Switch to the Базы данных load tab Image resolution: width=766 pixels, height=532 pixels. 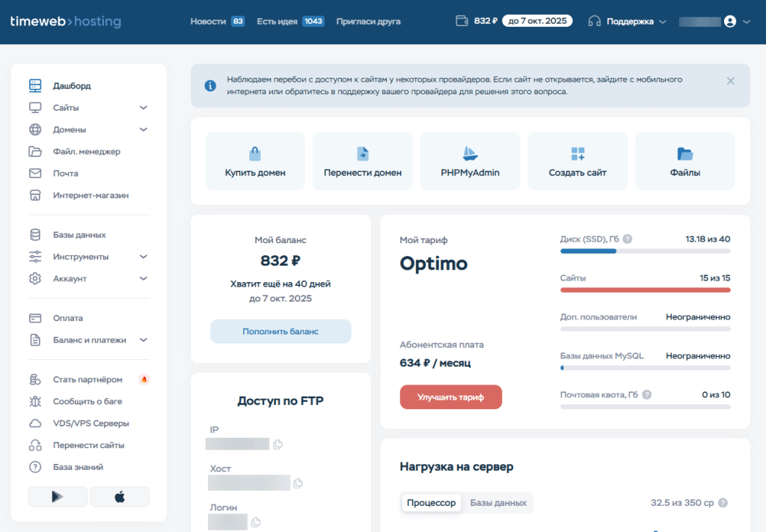pos(498,503)
